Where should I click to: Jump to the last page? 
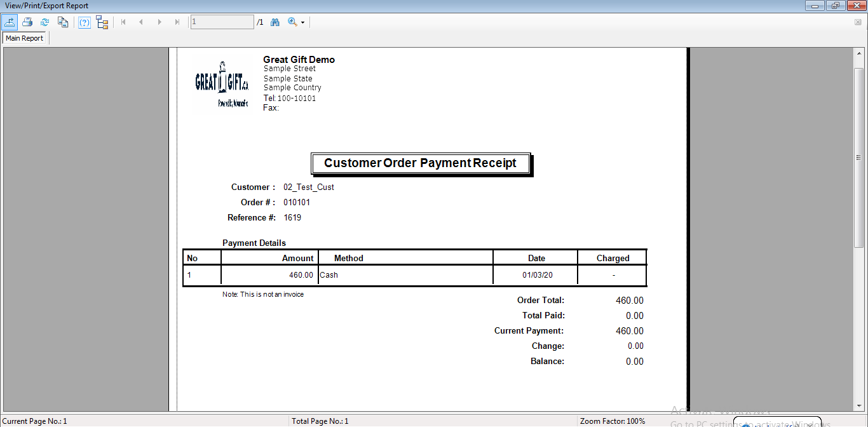pos(177,22)
